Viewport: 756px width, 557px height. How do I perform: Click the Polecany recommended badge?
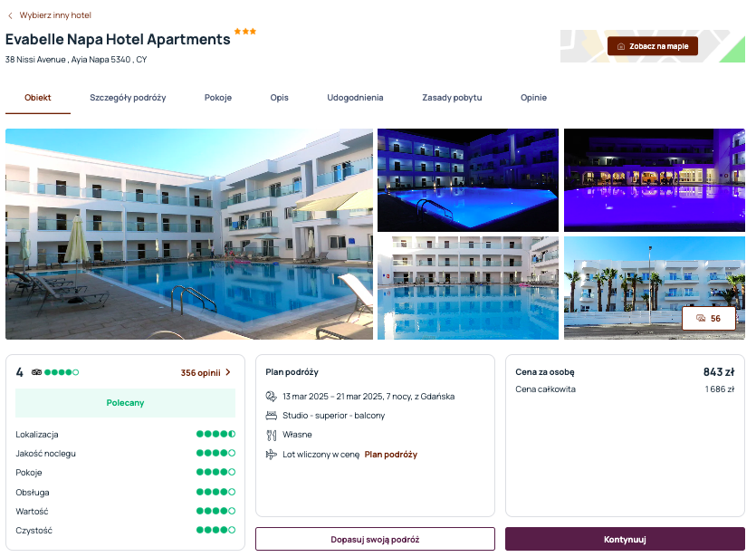(x=125, y=403)
